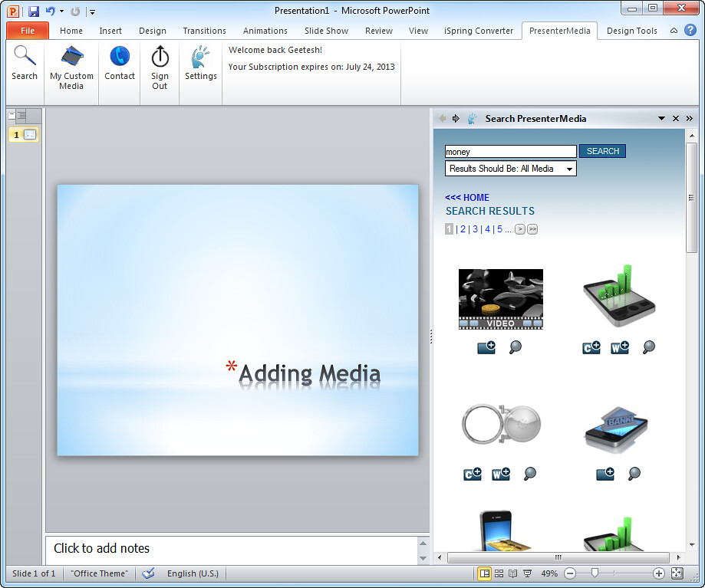The image size is (705, 588).
Task: Click the spell check icon in status bar
Action: (148, 573)
